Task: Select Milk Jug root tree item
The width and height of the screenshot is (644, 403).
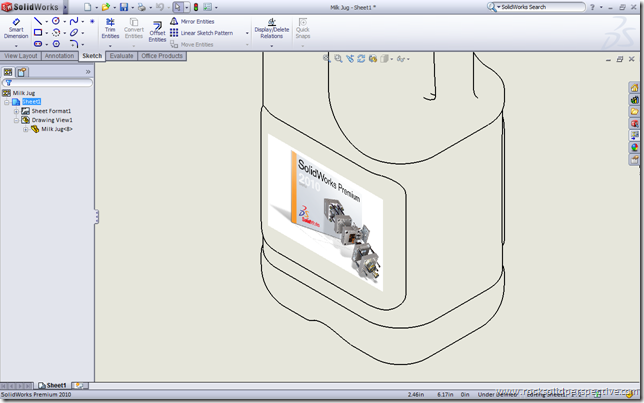Action: tap(24, 93)
